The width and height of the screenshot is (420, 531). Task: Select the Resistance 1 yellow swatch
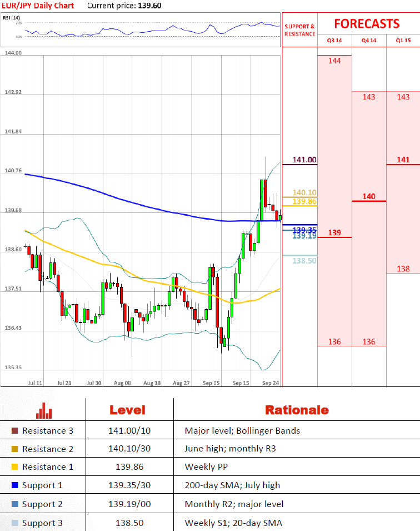point(14,467)
